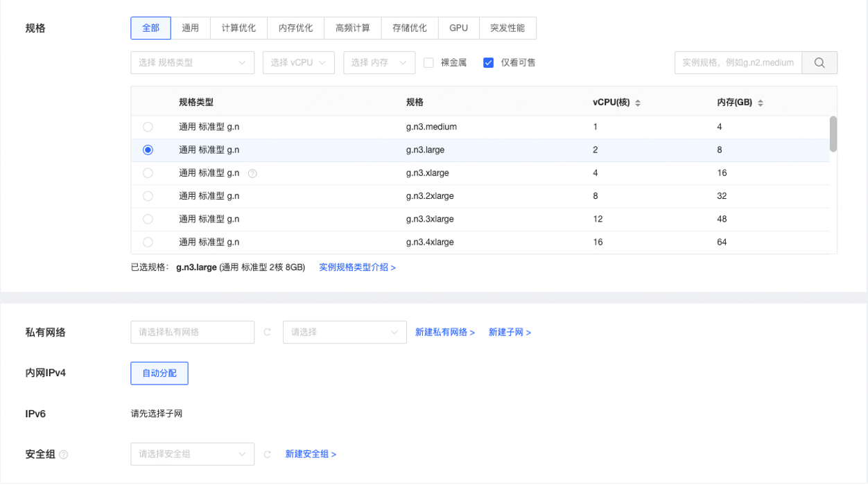Click the 自动分配 button

pyautogui.click(x=159, y=373)
